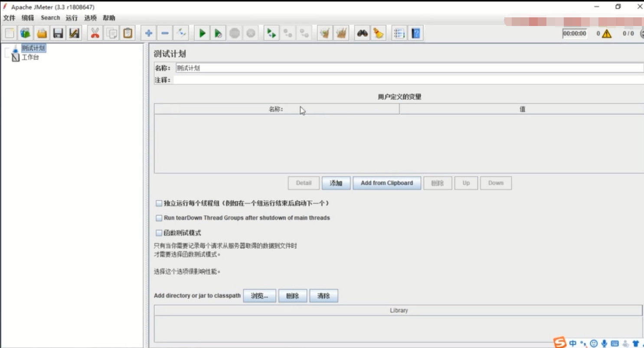Click the Save As pencil-disk icon
644x348 pixels.
click(74, 33)
